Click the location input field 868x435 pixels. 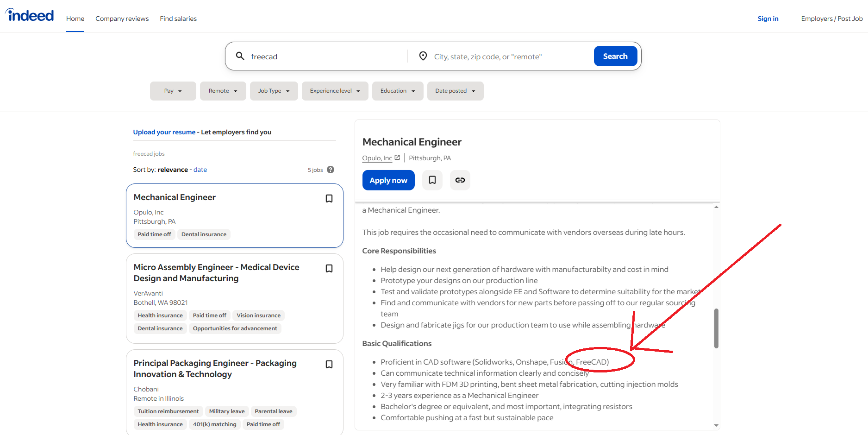point(509,57)
